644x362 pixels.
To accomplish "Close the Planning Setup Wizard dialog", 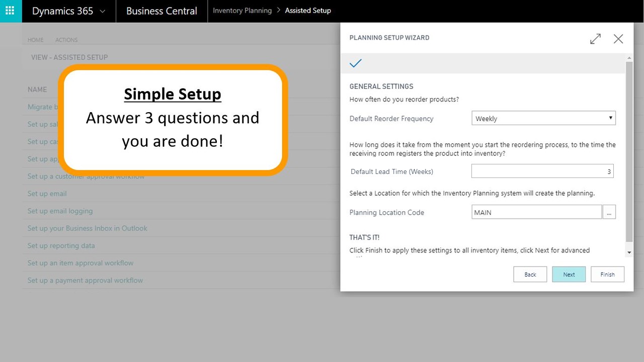I will 618,39.
